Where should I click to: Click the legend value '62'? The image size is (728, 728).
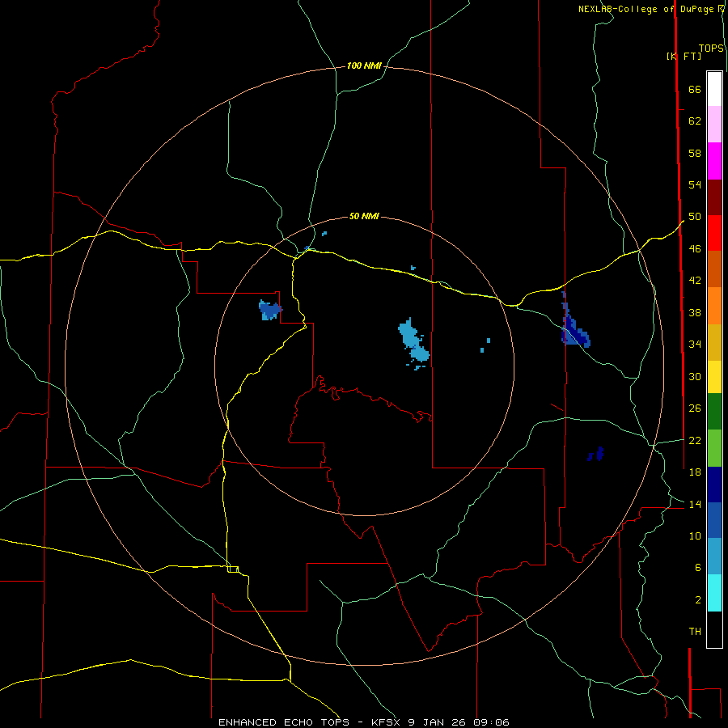pos(695,121)
